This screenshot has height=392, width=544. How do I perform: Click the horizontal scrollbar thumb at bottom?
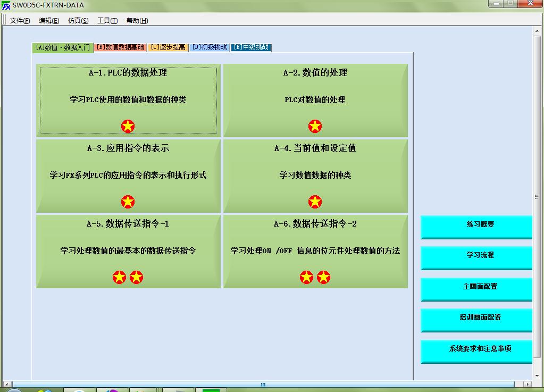pyautogui.click(x=263, y=385)
